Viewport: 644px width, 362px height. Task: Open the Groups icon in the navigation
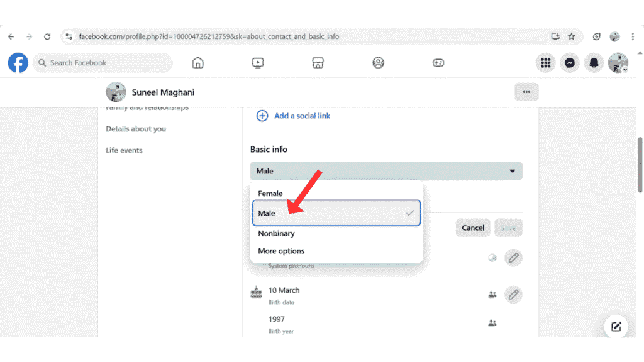pyautogui.click(x=378, y=63)
